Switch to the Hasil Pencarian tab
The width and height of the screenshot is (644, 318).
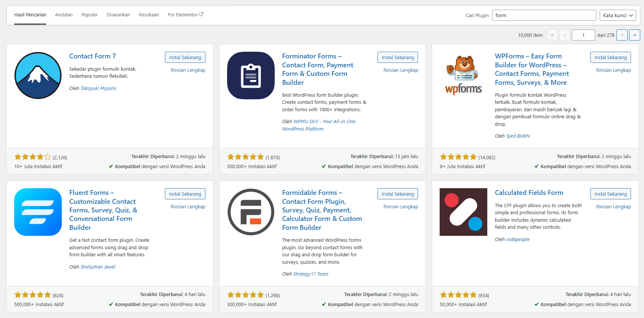[x=30, y=15]
